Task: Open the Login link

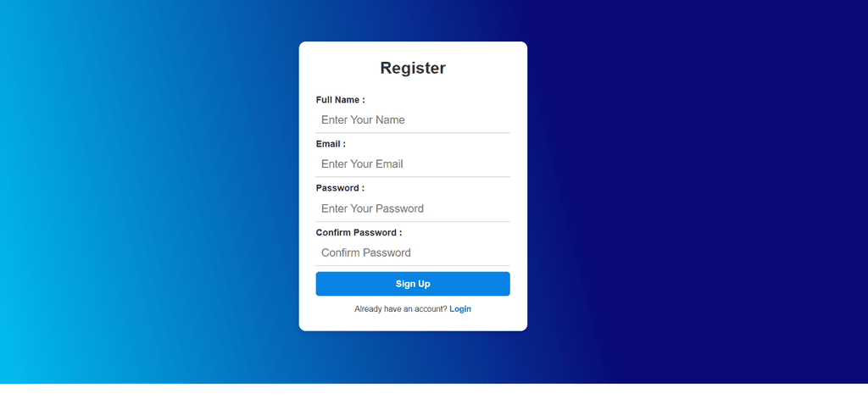Action: (x=460, y=309)
